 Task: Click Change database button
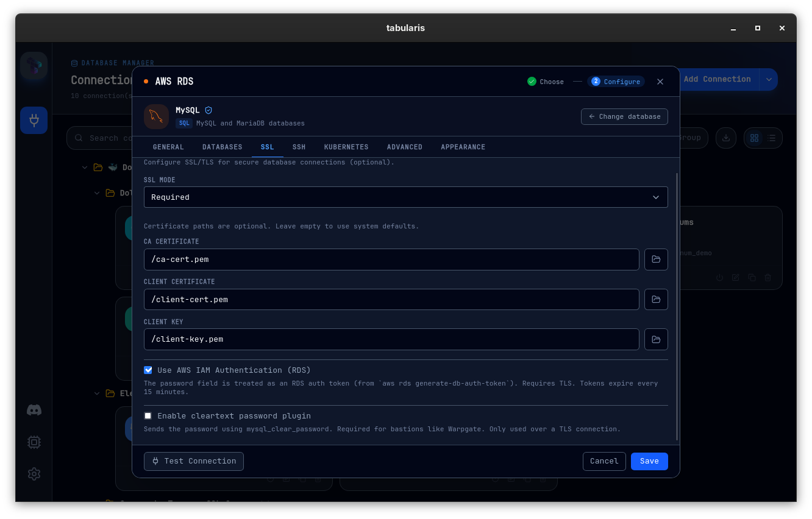coord(624,116)
